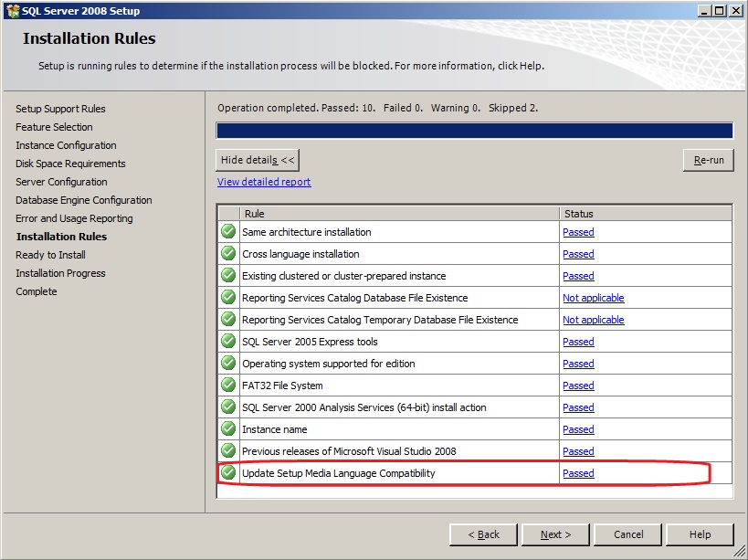
Task: Click the check icon beside Update Setup Media Language Compatibility
Action: coord(228,473)
